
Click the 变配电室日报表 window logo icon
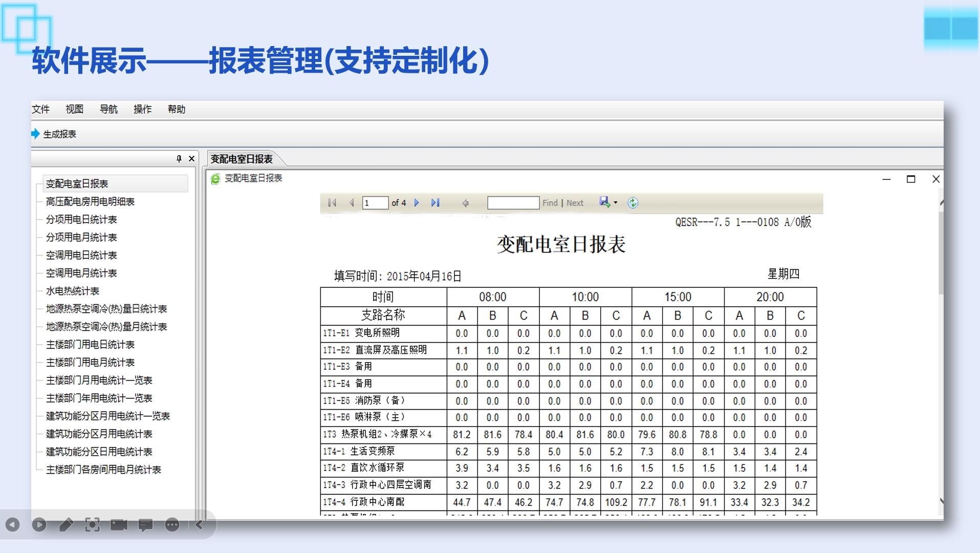click(215, 178)
